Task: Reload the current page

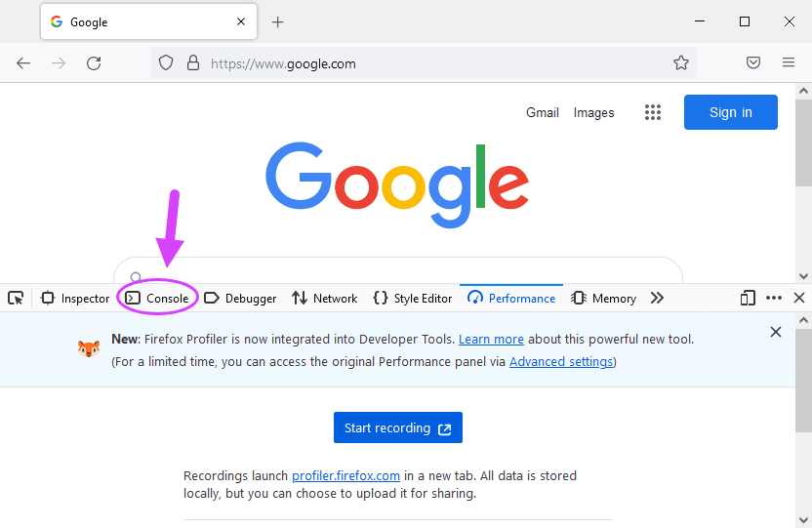Action: [x=94, y=63]
